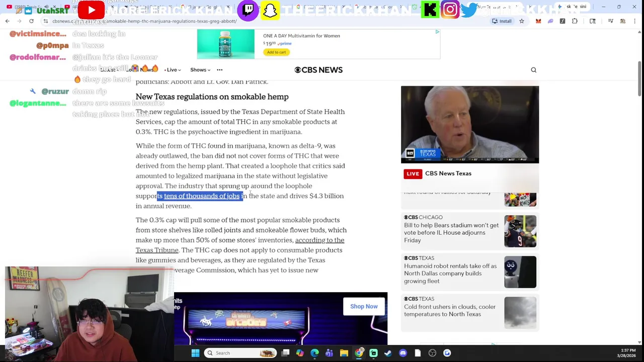Open the humanoid robot story thumbnail

520,272
